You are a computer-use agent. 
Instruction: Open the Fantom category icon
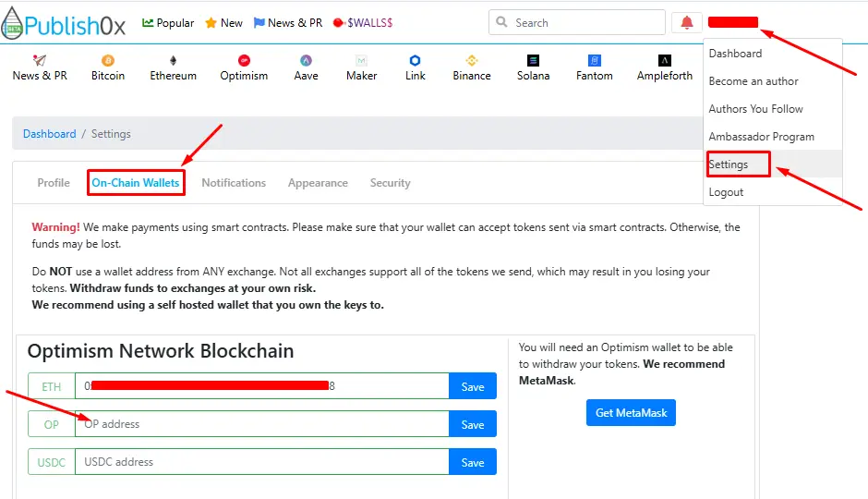594,60
